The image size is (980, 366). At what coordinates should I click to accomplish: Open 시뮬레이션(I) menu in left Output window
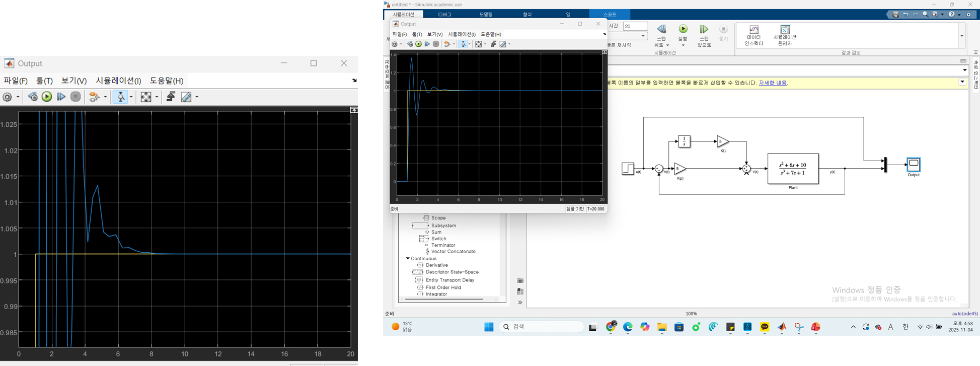tap(118, 81)
